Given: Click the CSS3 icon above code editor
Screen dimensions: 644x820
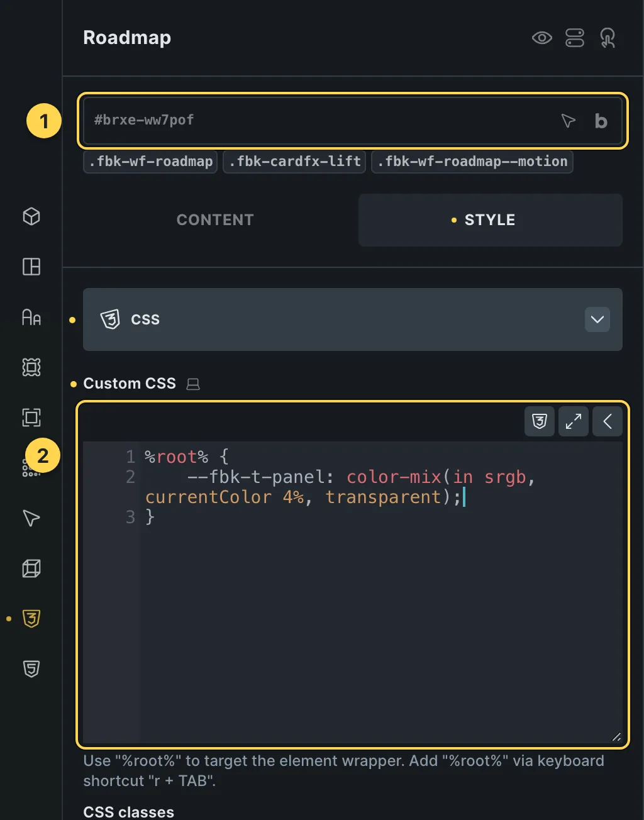Looking at the screenshot, I should click(x=540, y=421).
